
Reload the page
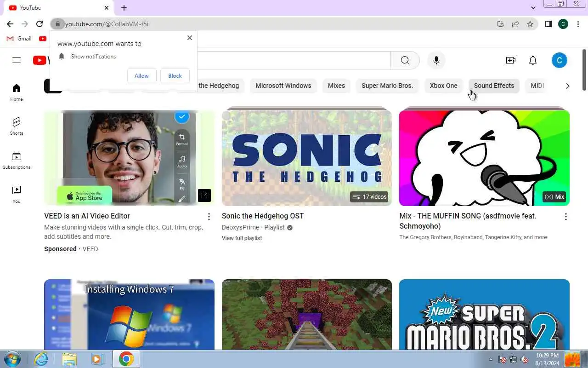tap(40, 24)
